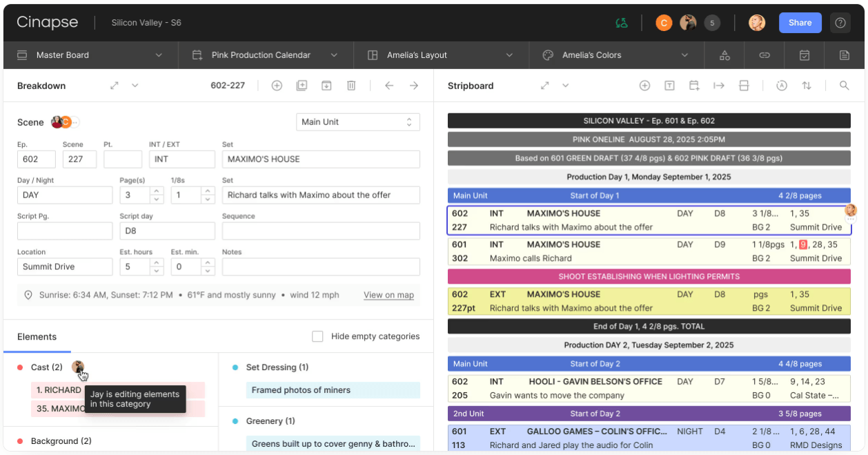
Task: Open the Stripboard panel chevron menu
Action: point(566,86)
